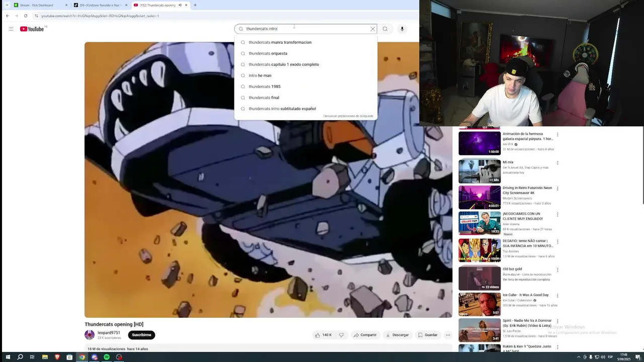This screenshot has height=362, width=644.
Task: Show hidden system tray icons chevron
Action: click(579, 357)
